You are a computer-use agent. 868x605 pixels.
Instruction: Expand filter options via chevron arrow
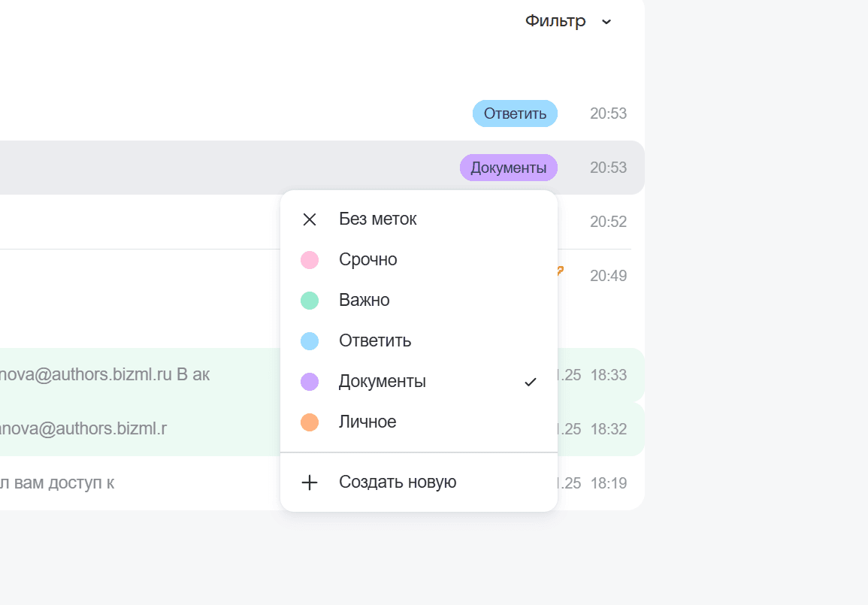pos(606,22)
